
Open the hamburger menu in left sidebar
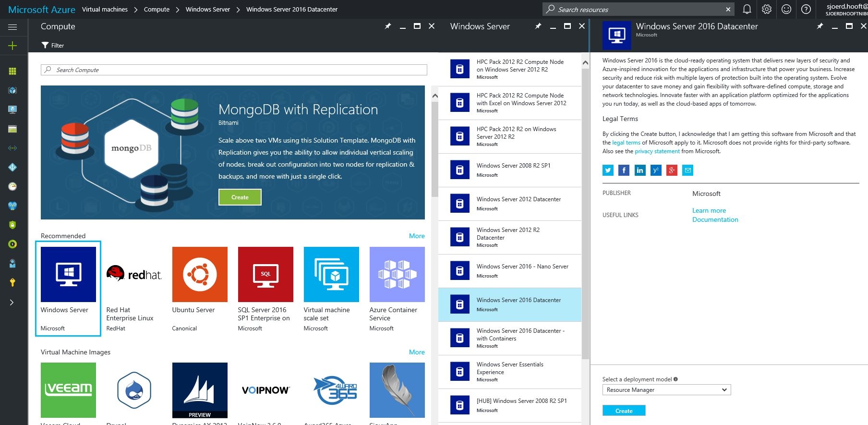12,27
